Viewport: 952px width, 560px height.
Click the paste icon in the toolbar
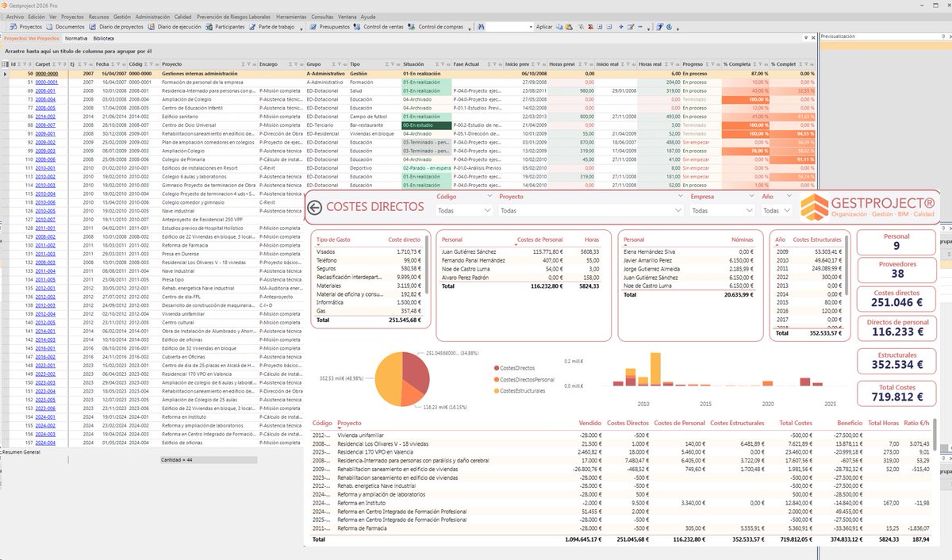pyautogui.click(x=569, y=26)
